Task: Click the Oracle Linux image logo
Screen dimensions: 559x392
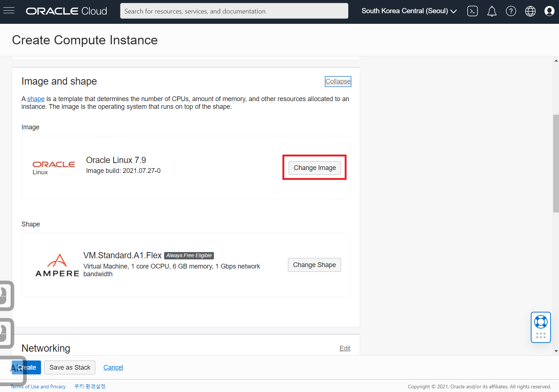Action: pos(54,168)
